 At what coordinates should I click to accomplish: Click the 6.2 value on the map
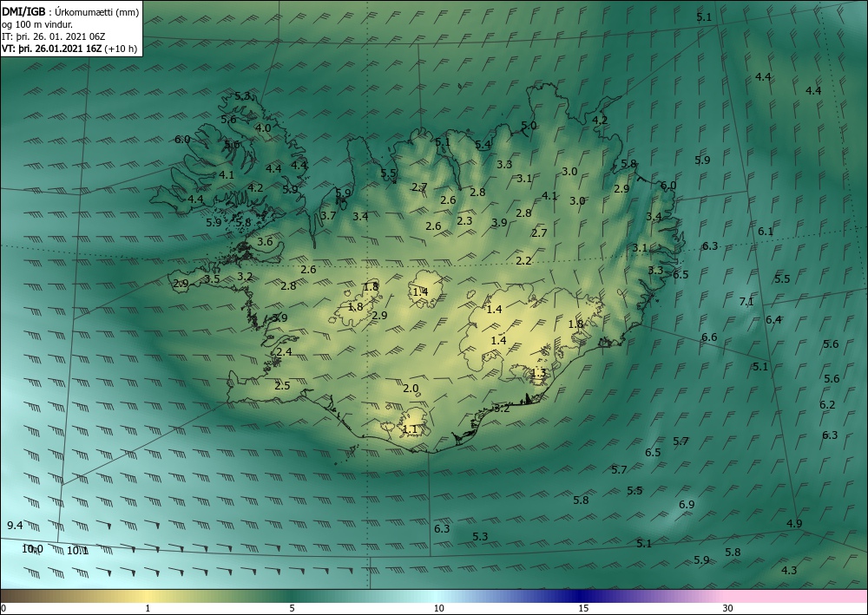[827, 405]
